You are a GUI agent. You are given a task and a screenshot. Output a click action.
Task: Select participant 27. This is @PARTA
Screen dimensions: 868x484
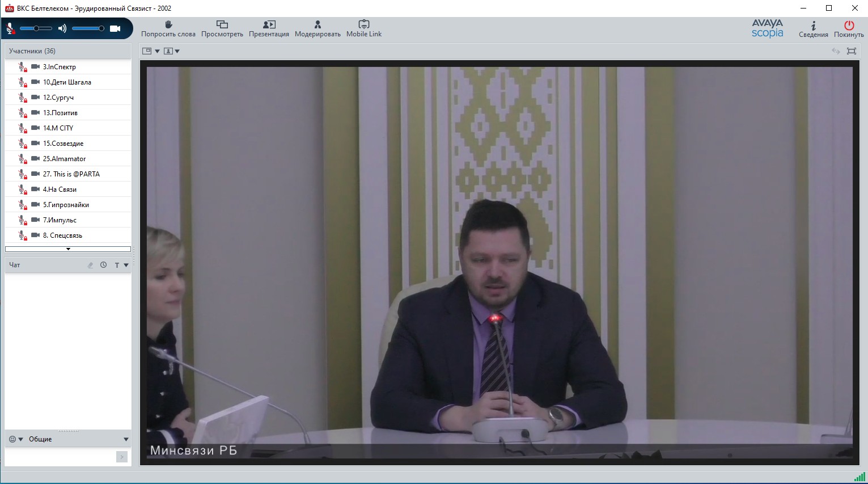click(x=68, y=174)
